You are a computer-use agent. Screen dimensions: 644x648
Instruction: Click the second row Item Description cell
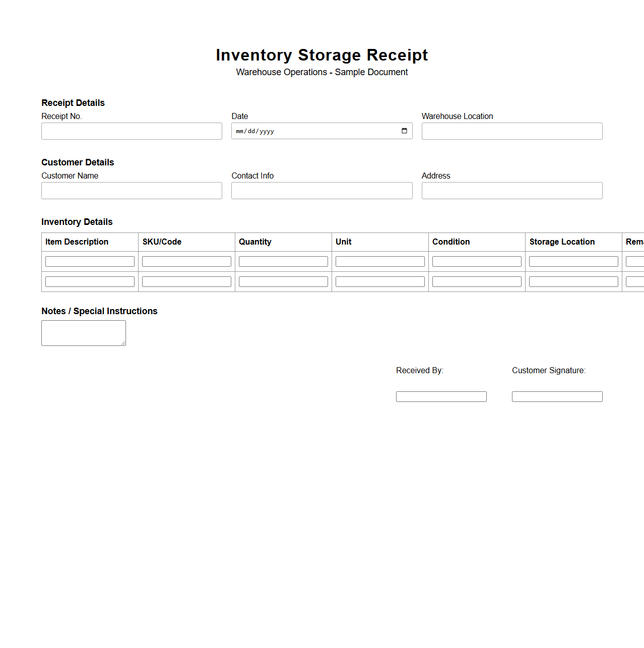[90, 281]
